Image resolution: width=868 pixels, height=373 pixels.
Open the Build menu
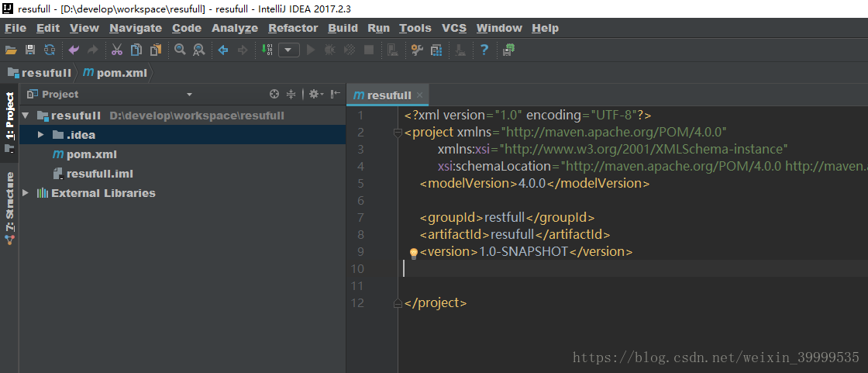343,28
